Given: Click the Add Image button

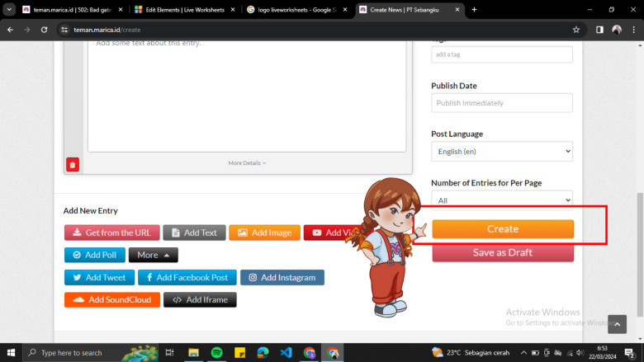Looking at the screenshot, I should tap(264, 233).
